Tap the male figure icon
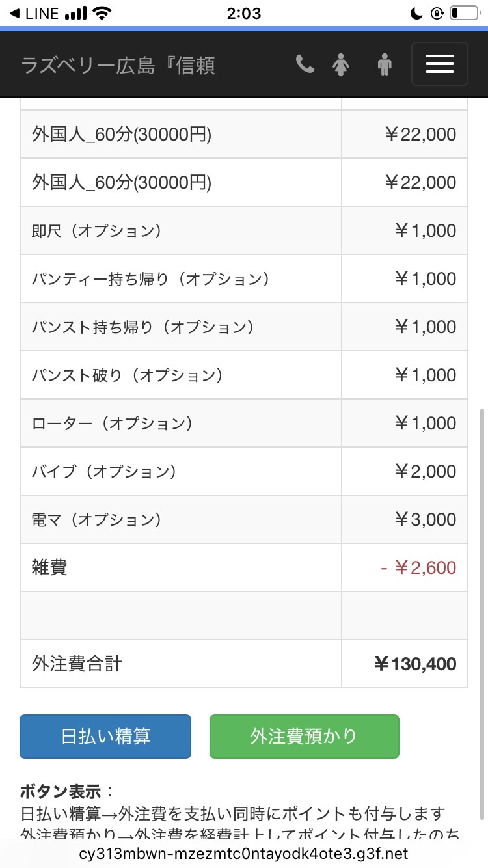Viewport: 488px width, 868px height. click(x=385, y=64)
